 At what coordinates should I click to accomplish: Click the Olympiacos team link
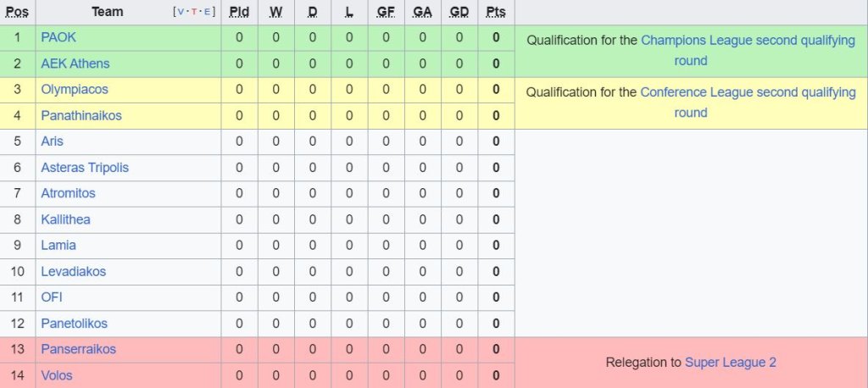point(75,90)
